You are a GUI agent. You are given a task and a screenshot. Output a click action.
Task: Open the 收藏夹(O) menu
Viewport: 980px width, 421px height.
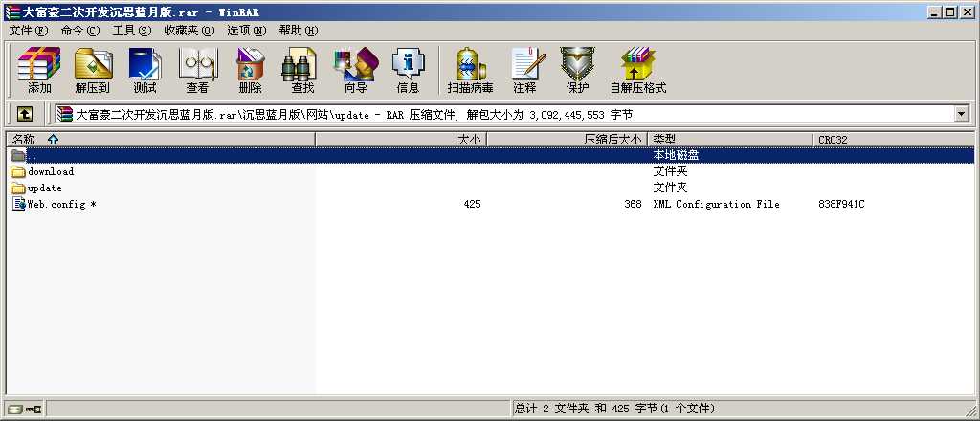click(x=189, y=31)
